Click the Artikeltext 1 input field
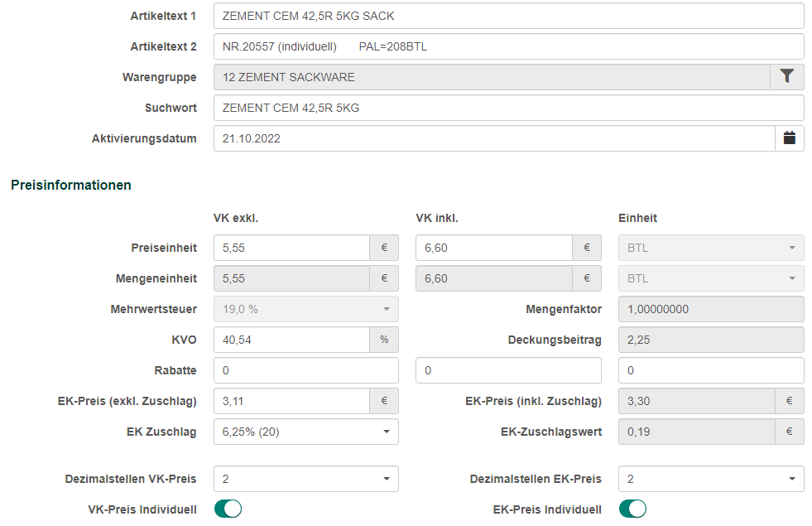 [x=507, y=16]
